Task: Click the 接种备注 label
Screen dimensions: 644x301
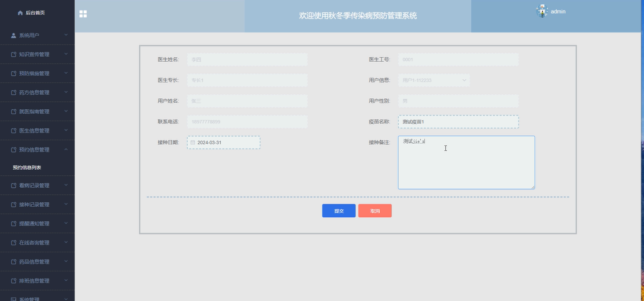Action: 379,142
